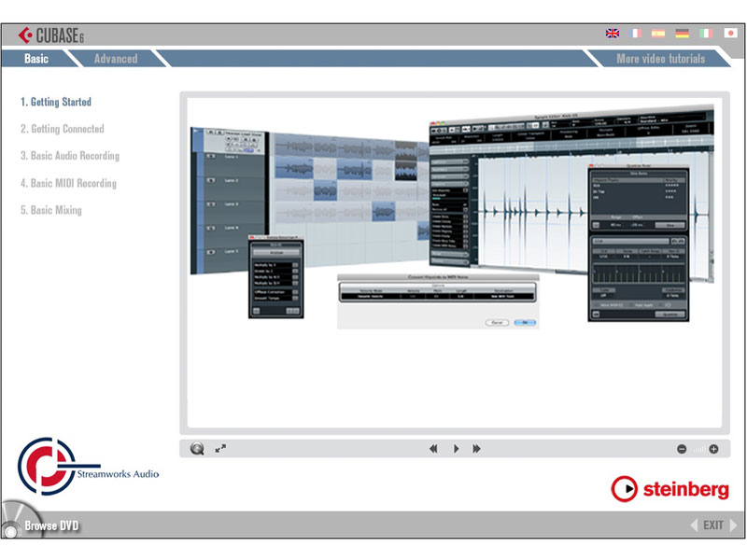Switch to the Advanced tab
Viewport: 747px width, 560px height.
pos(115,58)
